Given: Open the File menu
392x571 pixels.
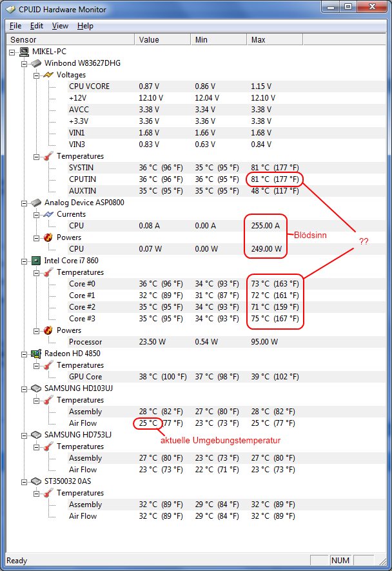Looking at the screenshot, I should point(15,26).
